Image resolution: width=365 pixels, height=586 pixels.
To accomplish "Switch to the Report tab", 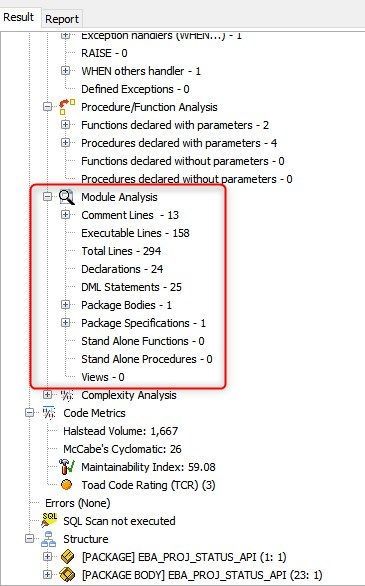I will coord(62,19).
